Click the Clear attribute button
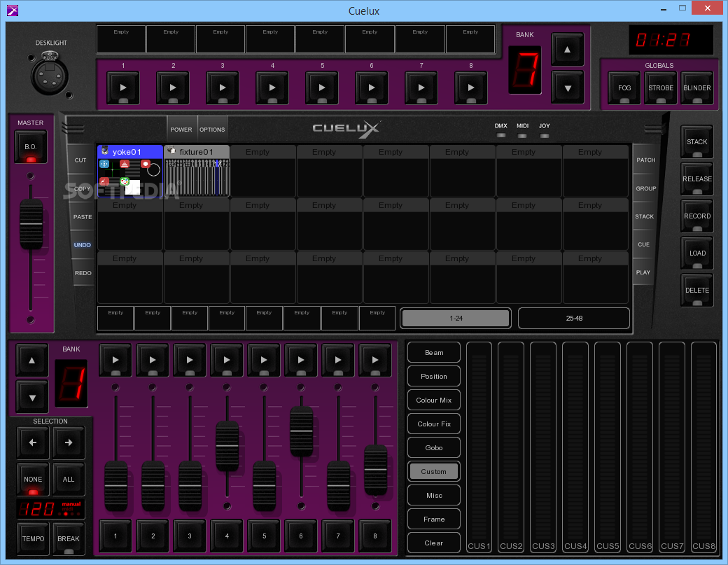Image resolution: width=728 pixels, height=565 pixels. 434,543
